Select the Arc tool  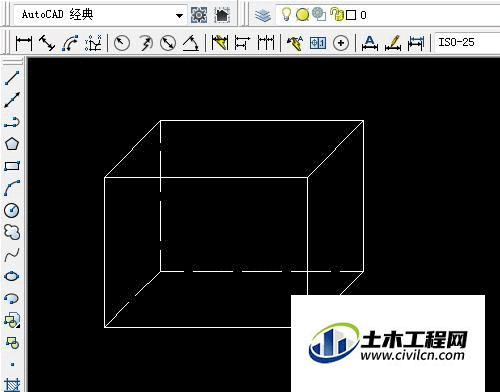coord(12,188)
